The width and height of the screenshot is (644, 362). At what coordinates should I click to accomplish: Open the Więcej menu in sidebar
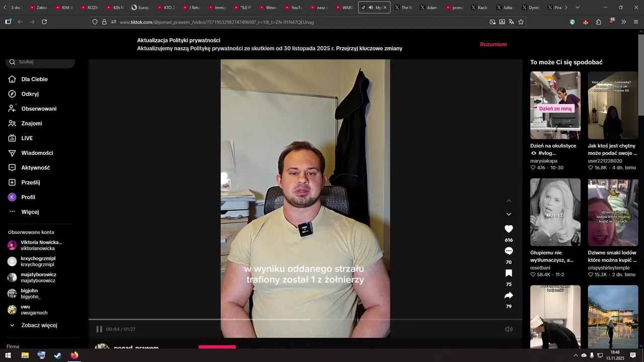pyautogui.click(x=24, y=212)
